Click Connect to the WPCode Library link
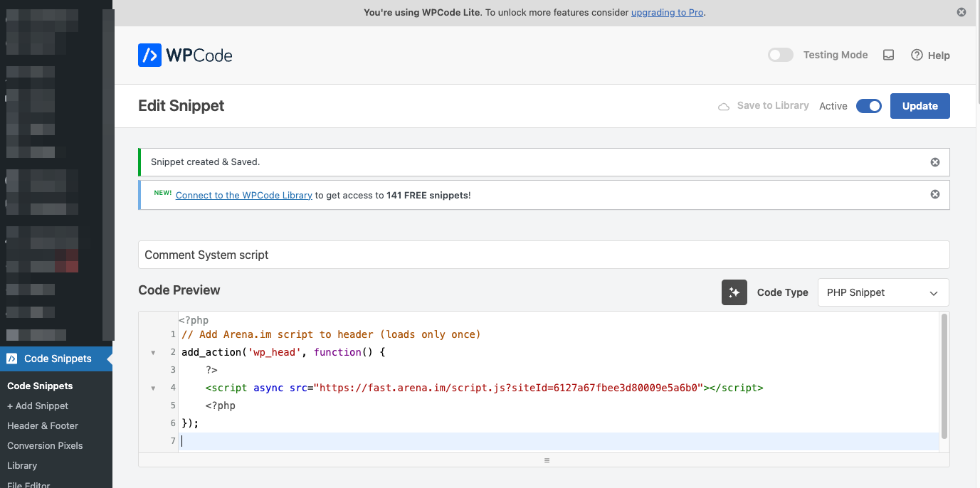 (244, 195)
